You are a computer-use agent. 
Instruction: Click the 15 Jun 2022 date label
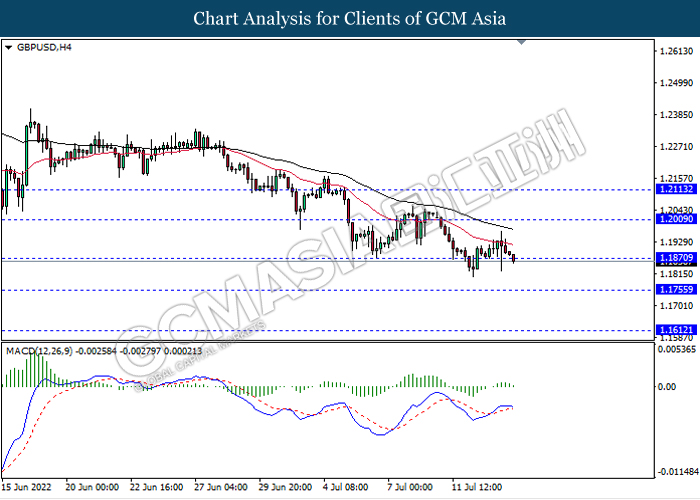26,487
